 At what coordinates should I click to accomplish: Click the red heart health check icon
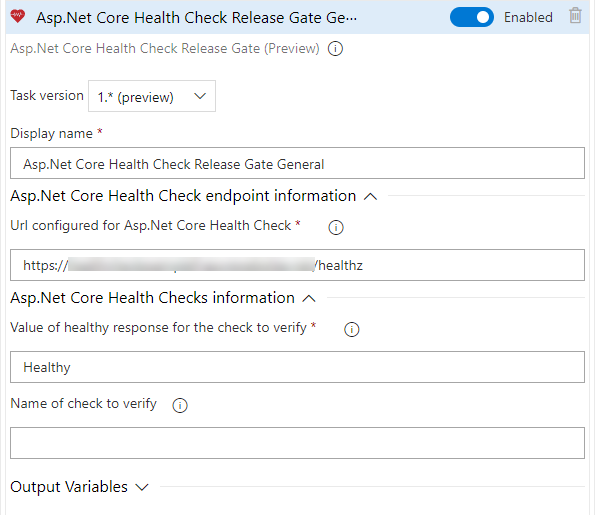[x=18, y=16]
